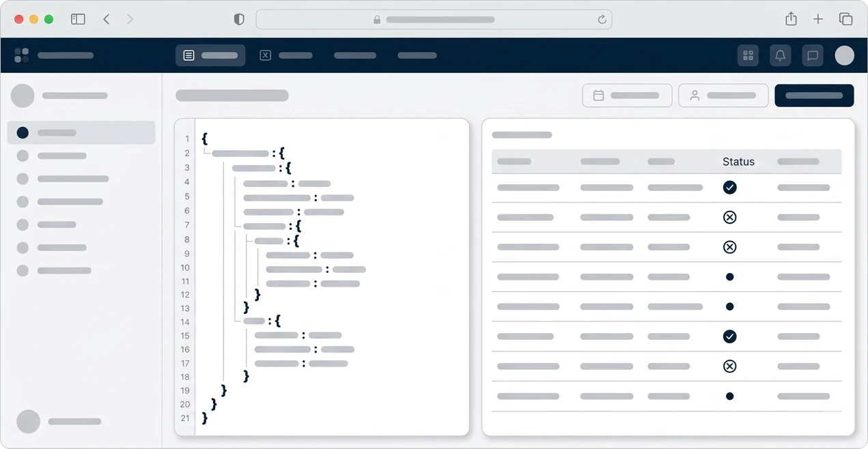Click the checkmark status icon in sixth table row
Screen dimensions: 868x449
tap(729, 336)
